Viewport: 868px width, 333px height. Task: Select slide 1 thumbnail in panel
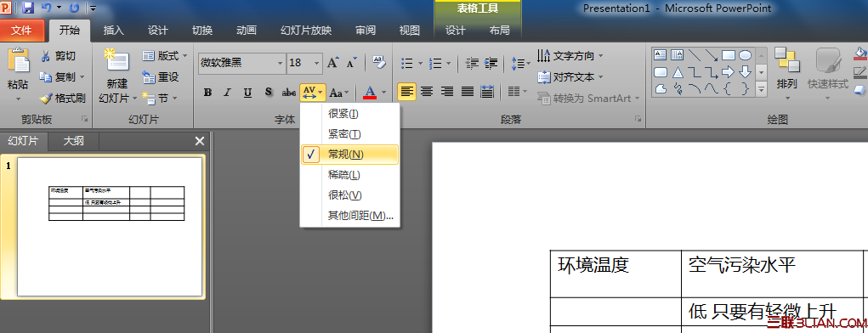tap(111, 227)
